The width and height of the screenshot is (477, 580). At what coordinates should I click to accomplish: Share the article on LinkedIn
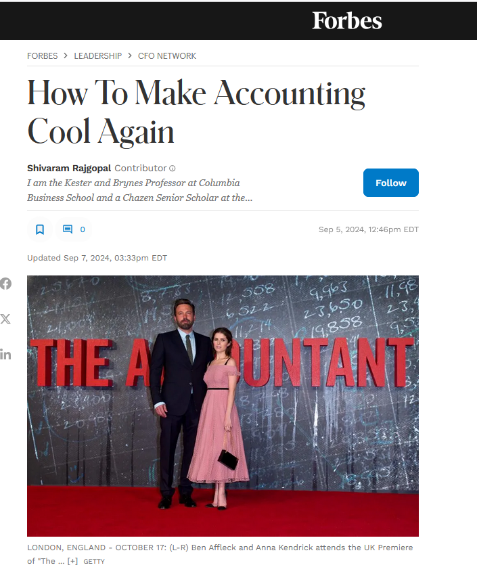(x=5, y=354)
